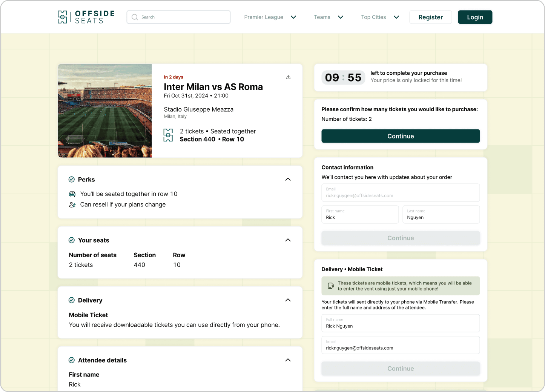Click the check circle icon next to Attendee details
The height and width of the screenshot is (392, 545).
tap(71, 360)
